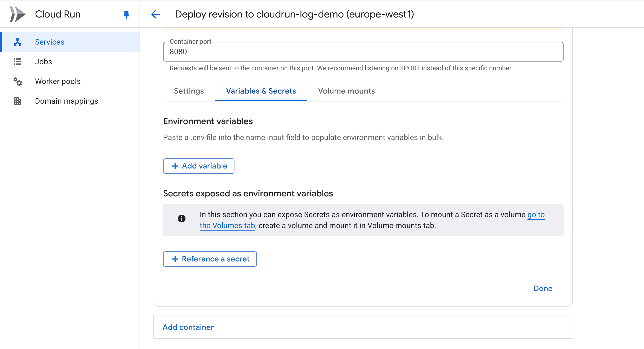
Task: Click Done to finish container editing
Action: [x=543, y=288]
